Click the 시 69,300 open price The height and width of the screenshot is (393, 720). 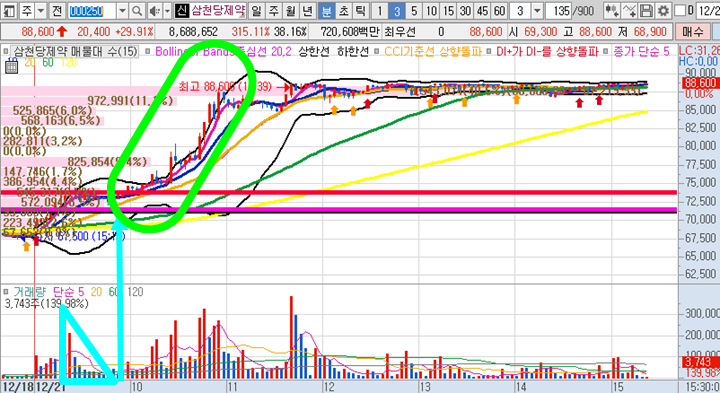pos(533,32)
